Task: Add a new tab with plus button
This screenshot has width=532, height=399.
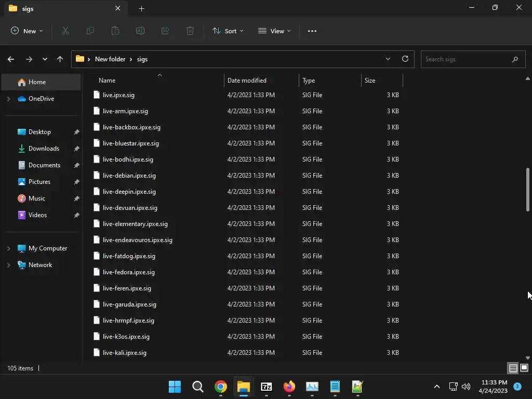Action: (141, 9)
